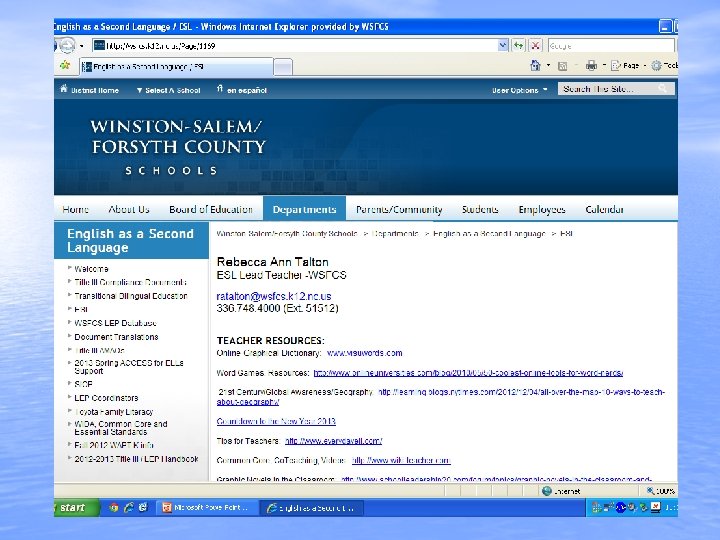The image size is (720, 540).
Task: Click 2013 Spring ACCESS for ELLs Support
Action: (129, 366)
